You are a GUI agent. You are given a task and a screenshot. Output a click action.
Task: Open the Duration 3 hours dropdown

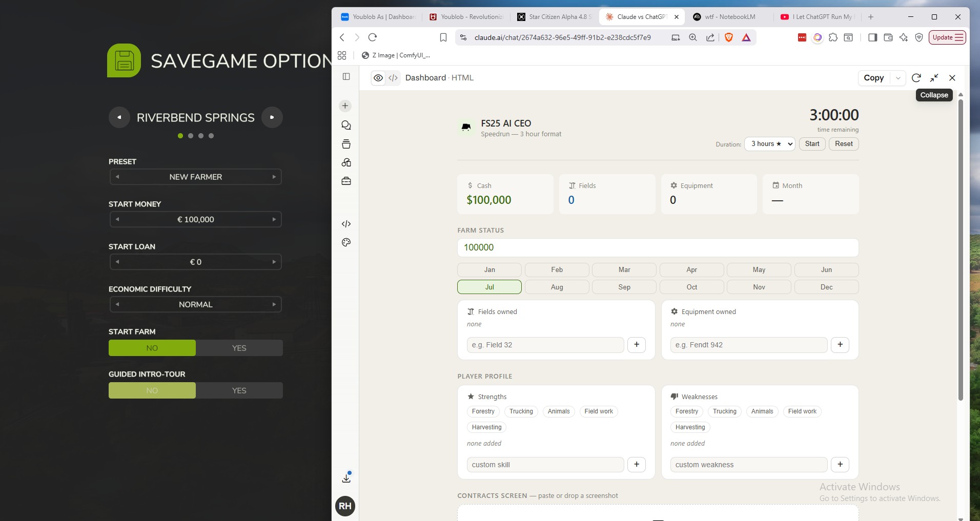click(x=770, y=144)
